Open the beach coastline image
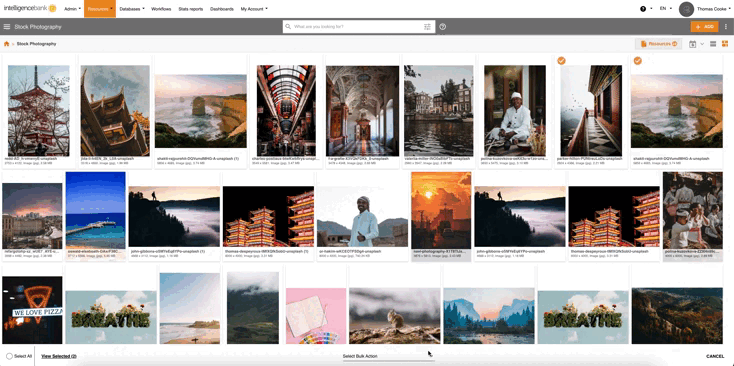Viewport: 734px width, 366px height. tap(190, 308)
